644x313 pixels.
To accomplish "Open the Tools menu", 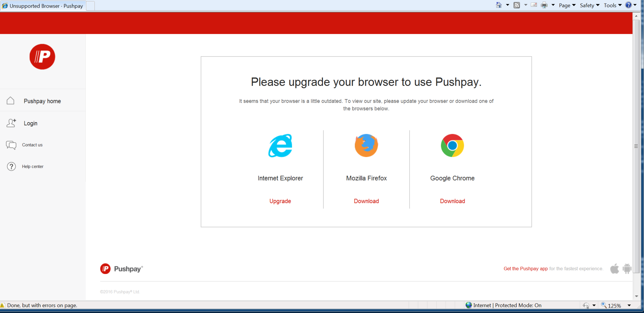I will click(611, 5).
